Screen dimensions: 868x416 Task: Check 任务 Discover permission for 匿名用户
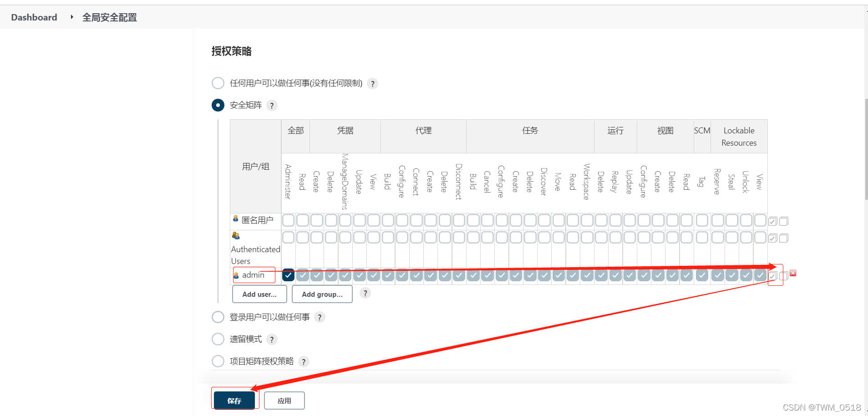(x=544, y=220)
